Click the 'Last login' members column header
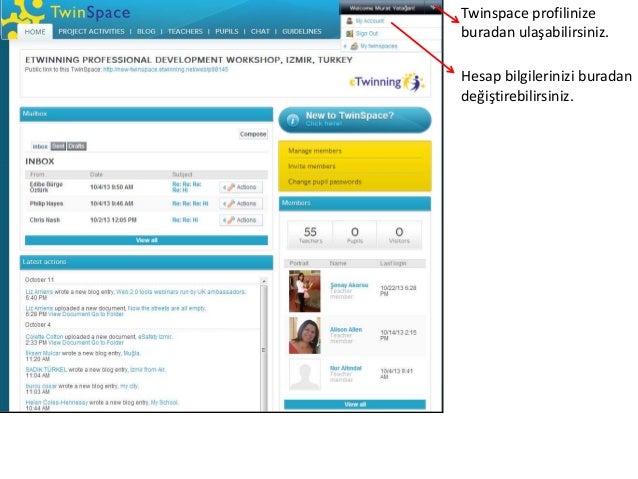 point(393,263)
